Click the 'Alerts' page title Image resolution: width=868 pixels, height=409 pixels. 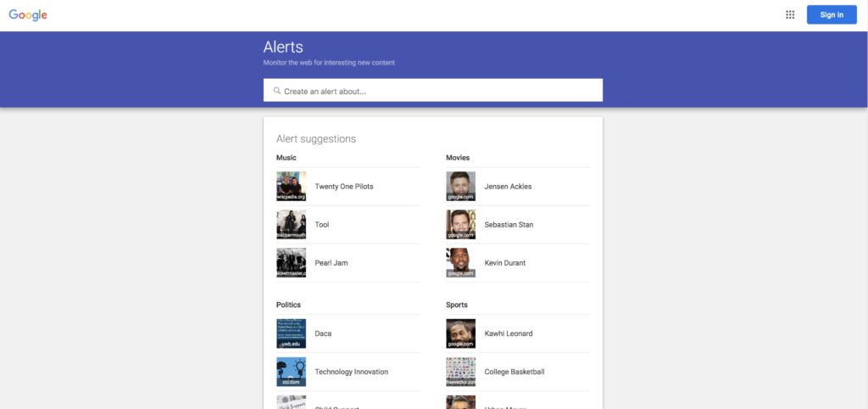tap(283, 47)
